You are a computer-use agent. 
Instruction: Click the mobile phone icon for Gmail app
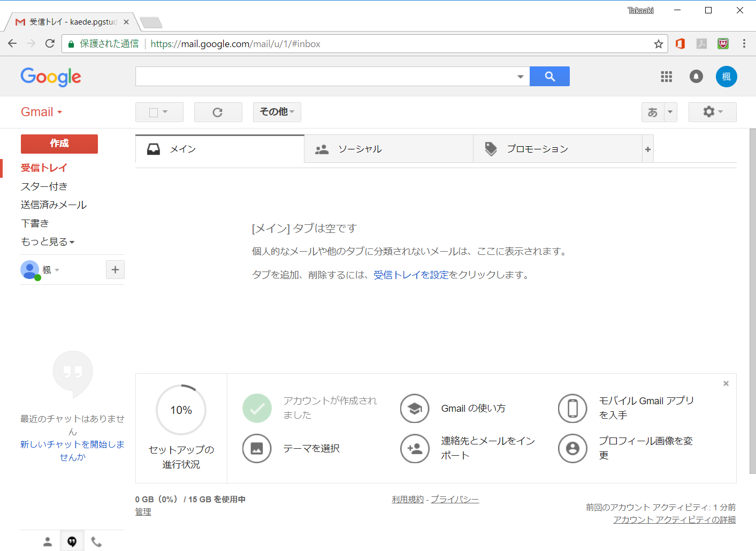tap(572, 409)
